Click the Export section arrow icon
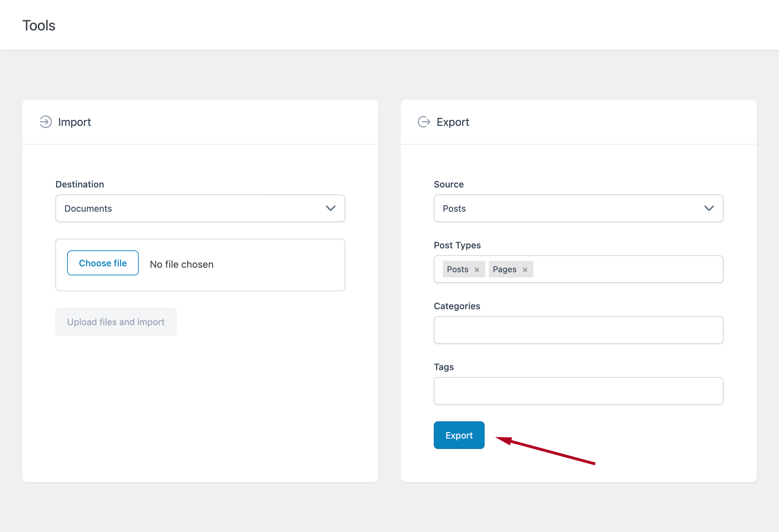Viewport: 779px width, 532px height. [x=424, y=122]
